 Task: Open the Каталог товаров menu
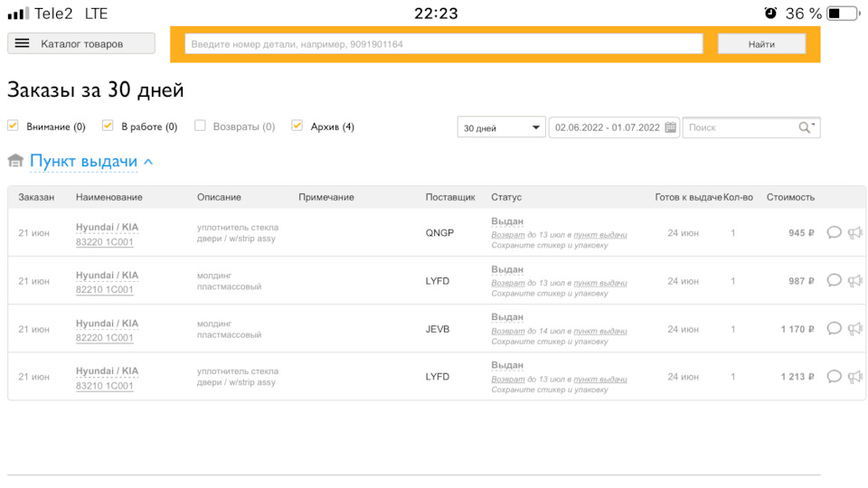[81, 43]
